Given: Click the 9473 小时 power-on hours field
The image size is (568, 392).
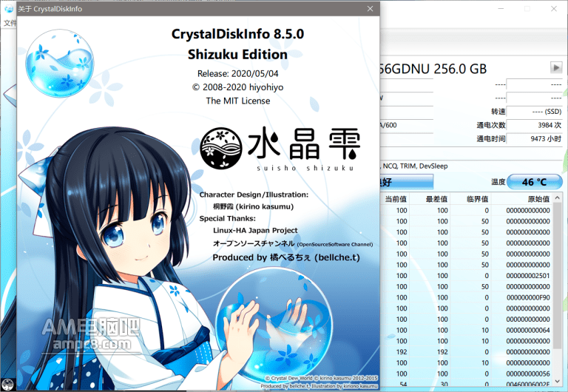Looking at the screenshot, I should [x=534, y=139].
